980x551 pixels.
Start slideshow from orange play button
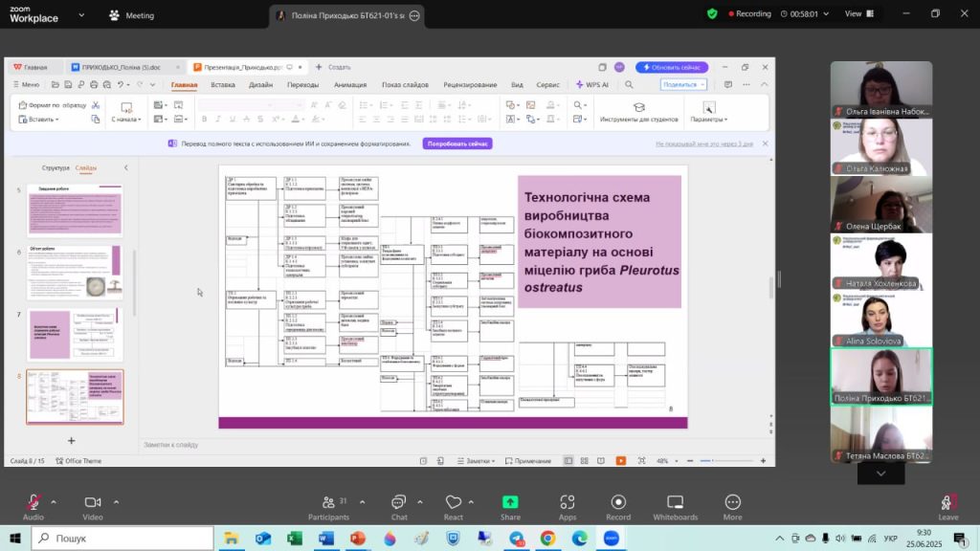[620, 461]
